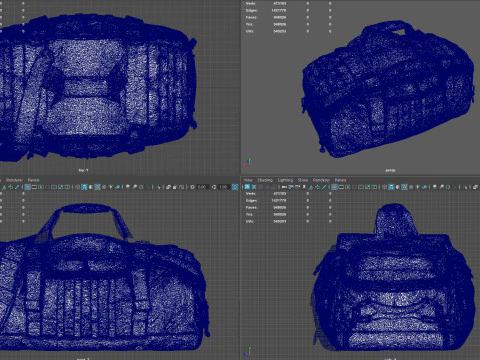Click exposure value field in front view
This screenshot has height=360, width=480.
tap(202, 187)
